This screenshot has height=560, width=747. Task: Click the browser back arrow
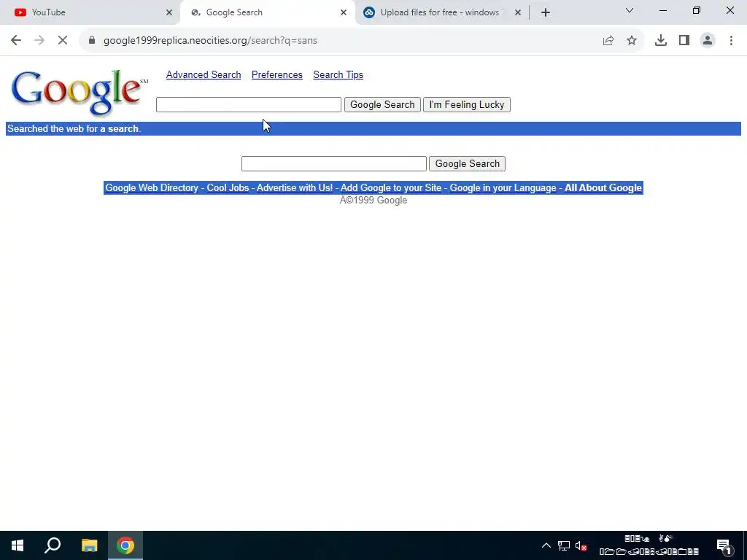click(16, 41)
